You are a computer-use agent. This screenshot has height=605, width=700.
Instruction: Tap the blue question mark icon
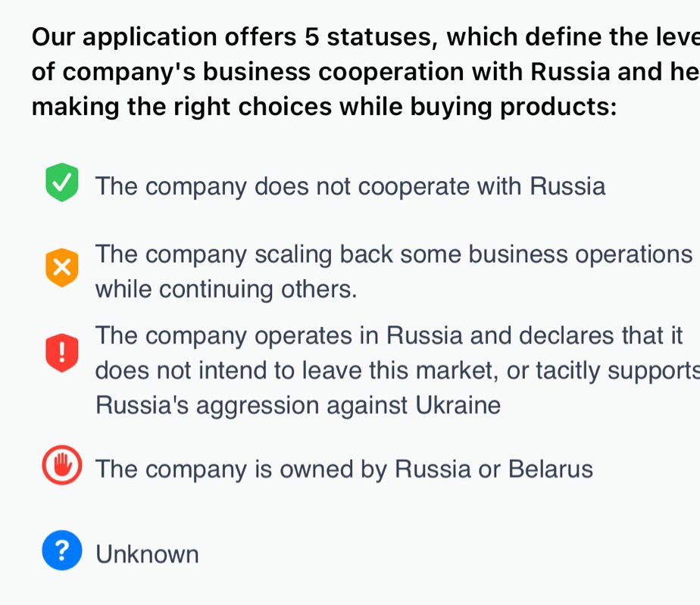[62, 550]
